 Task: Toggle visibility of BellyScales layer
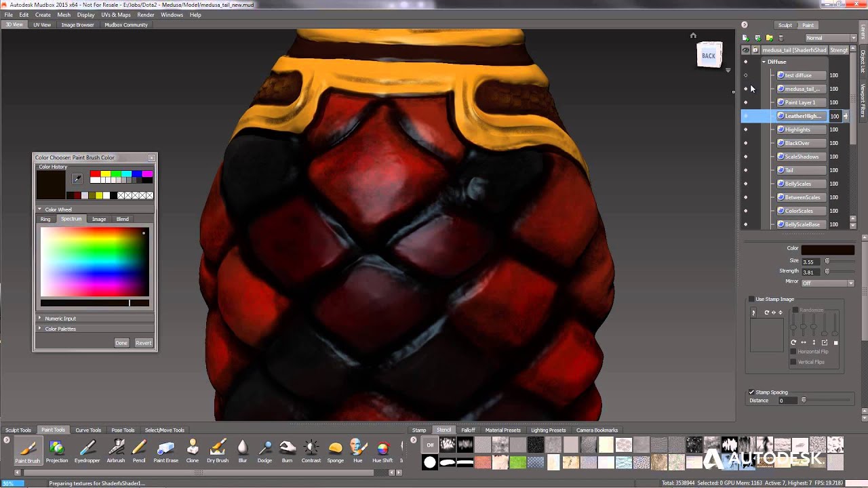coord(745,184)
